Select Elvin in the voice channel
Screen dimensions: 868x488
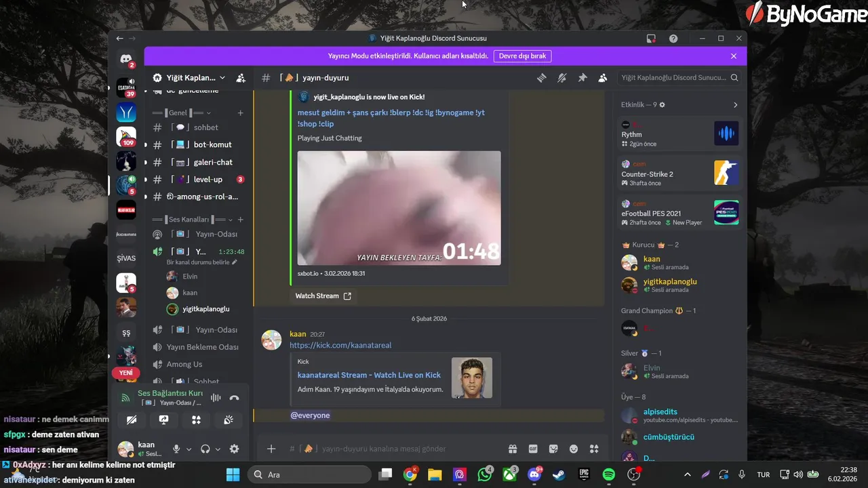pos(203,276)
